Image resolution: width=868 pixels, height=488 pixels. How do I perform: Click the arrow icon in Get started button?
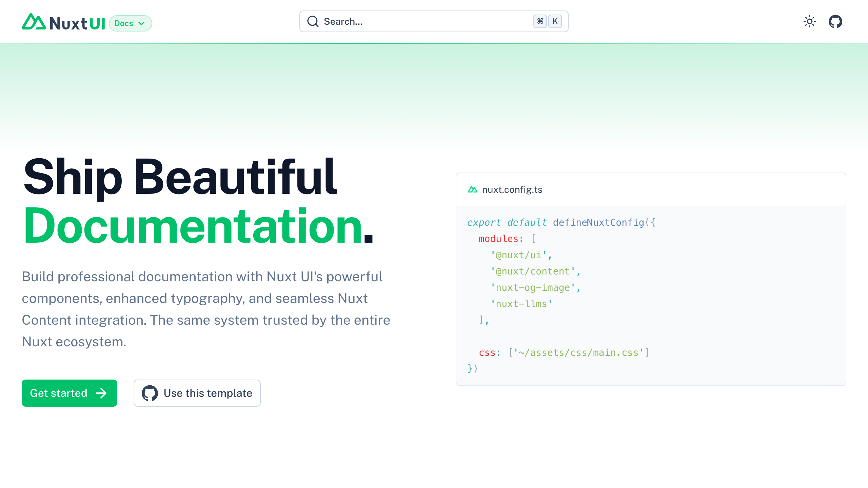coord(100,393)
